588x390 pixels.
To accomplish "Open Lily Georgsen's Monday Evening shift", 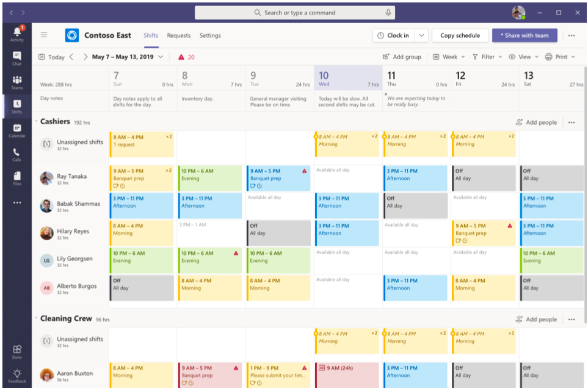I will pos(210,260).
